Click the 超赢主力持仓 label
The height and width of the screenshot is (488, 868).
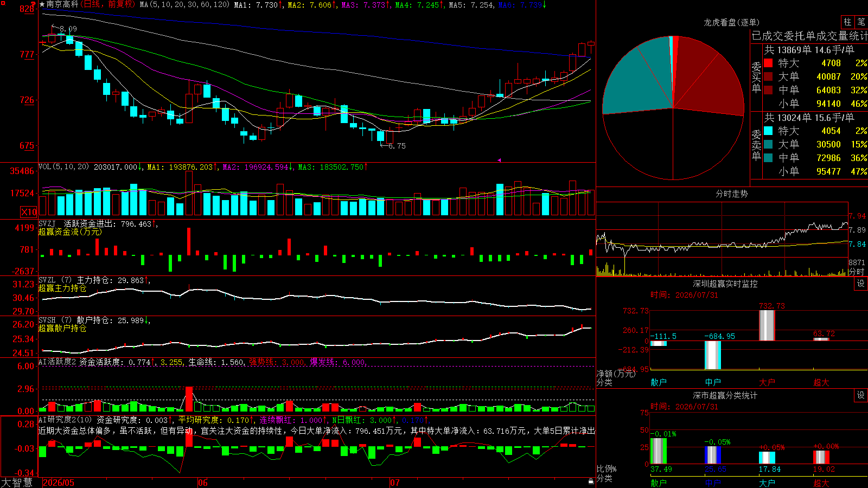(62, 288)
